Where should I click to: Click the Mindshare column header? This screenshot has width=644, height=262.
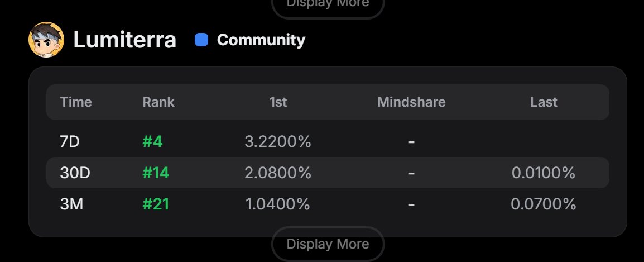[x=411, y=102]
